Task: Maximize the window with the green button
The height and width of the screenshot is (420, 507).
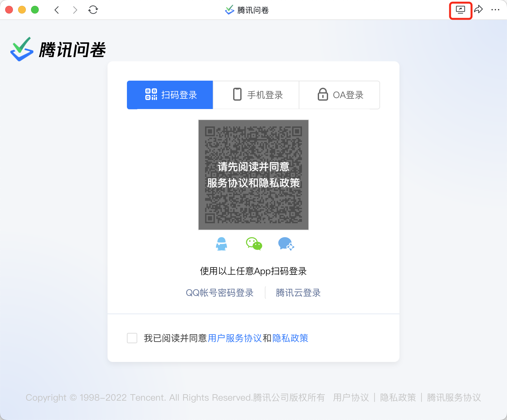Action: pyautogui.click(x=35, y=10)
